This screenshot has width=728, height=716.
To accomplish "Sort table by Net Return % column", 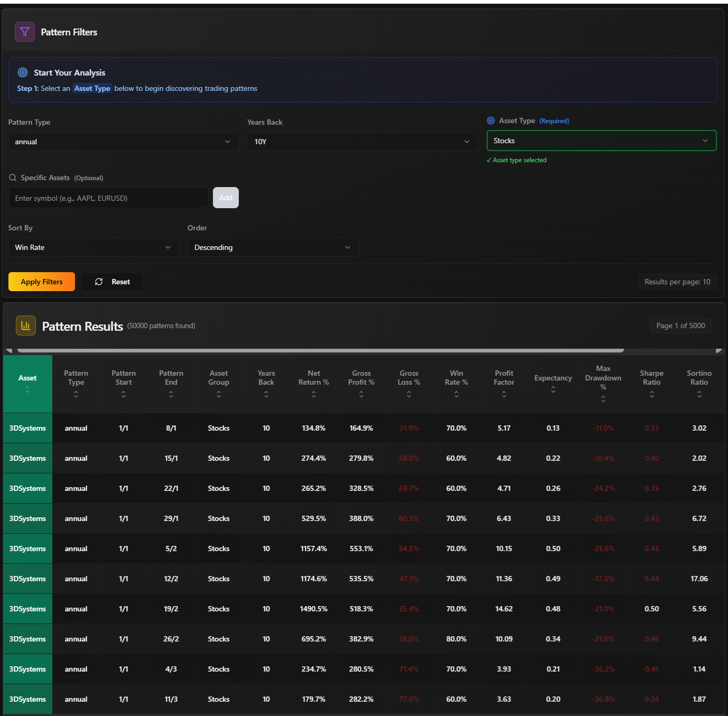I will coord(314,394).
